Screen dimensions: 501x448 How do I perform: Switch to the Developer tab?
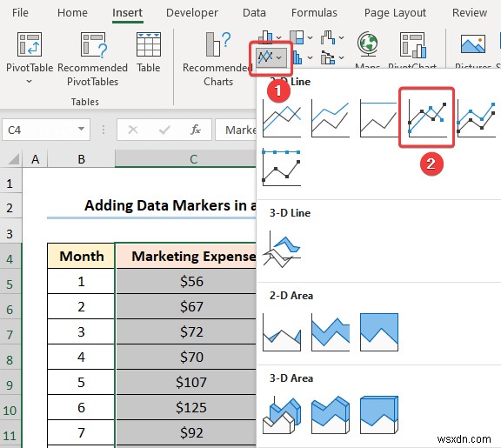192,13
